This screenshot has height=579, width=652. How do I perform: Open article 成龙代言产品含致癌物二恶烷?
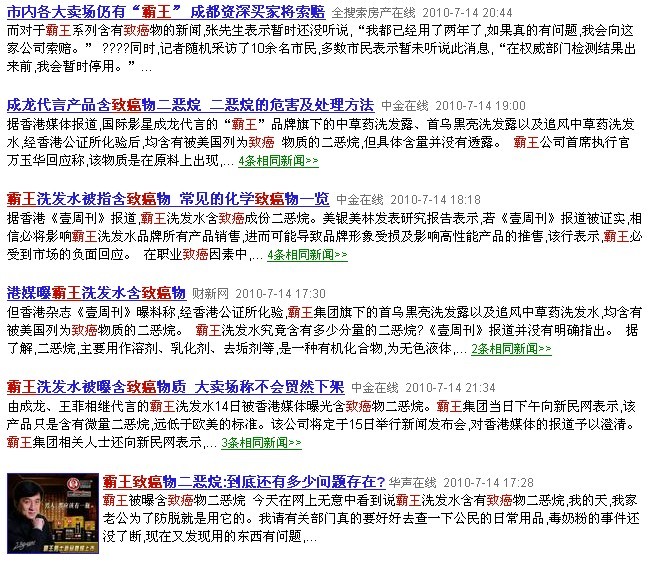coord(190,105)
